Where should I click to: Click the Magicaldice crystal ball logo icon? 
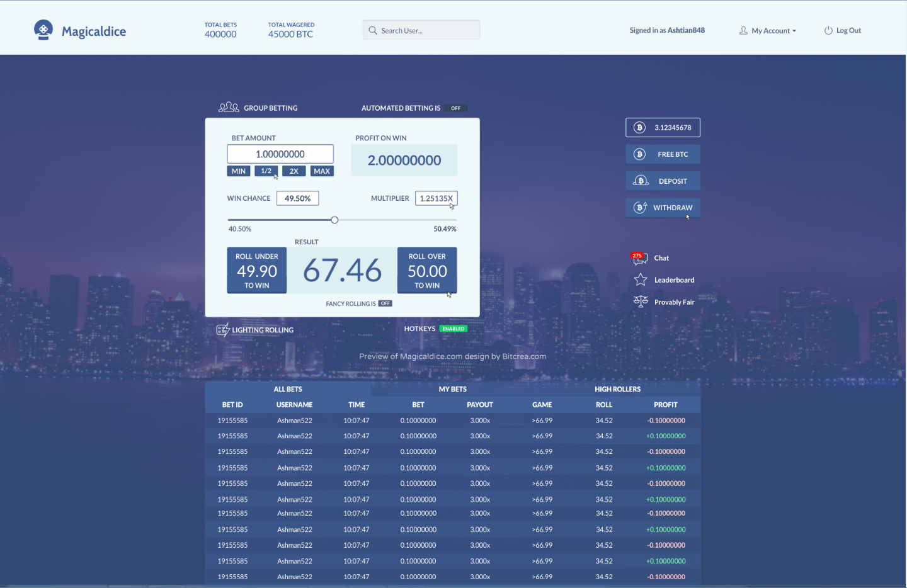[43, 30]
